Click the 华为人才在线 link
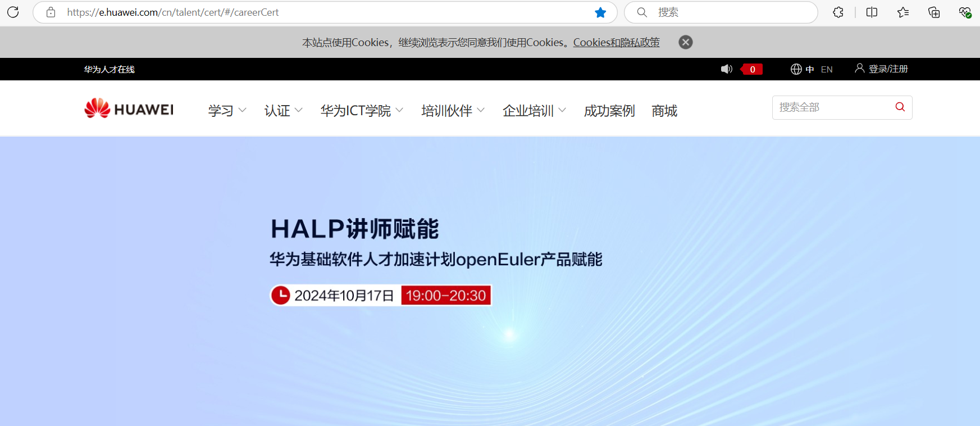Image resolution: width=980 pixels, height=426 pixels. point(110,69)
